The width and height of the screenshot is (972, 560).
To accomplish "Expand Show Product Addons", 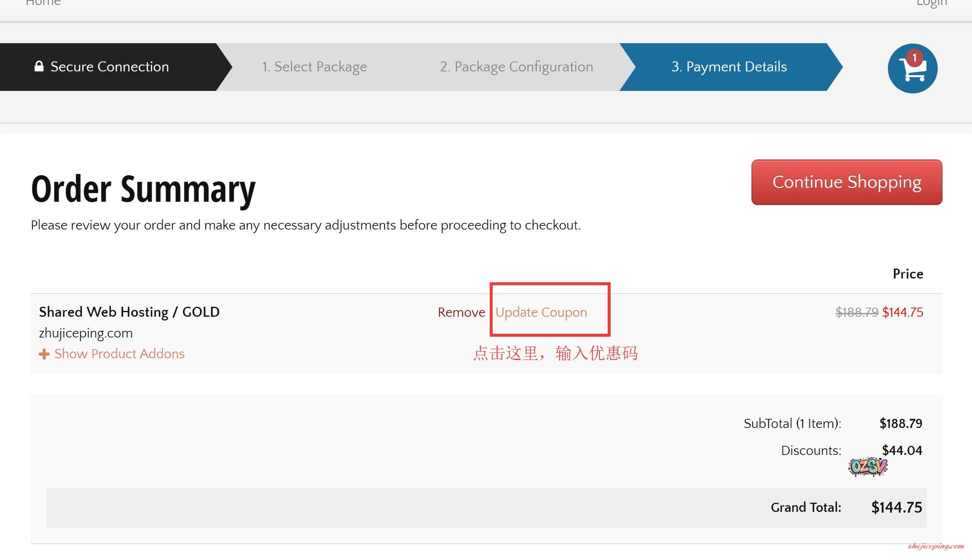I will pyautogui.click(x=119, y=354).
